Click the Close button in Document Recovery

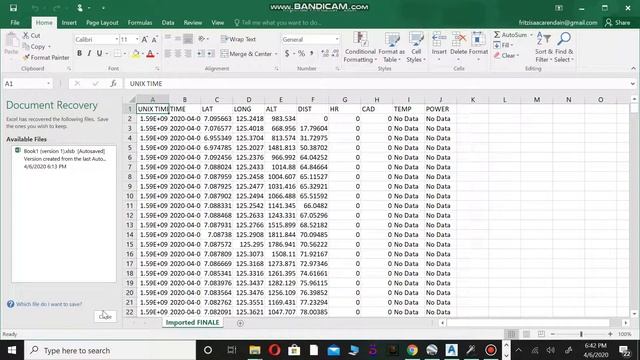click(105, 316)
